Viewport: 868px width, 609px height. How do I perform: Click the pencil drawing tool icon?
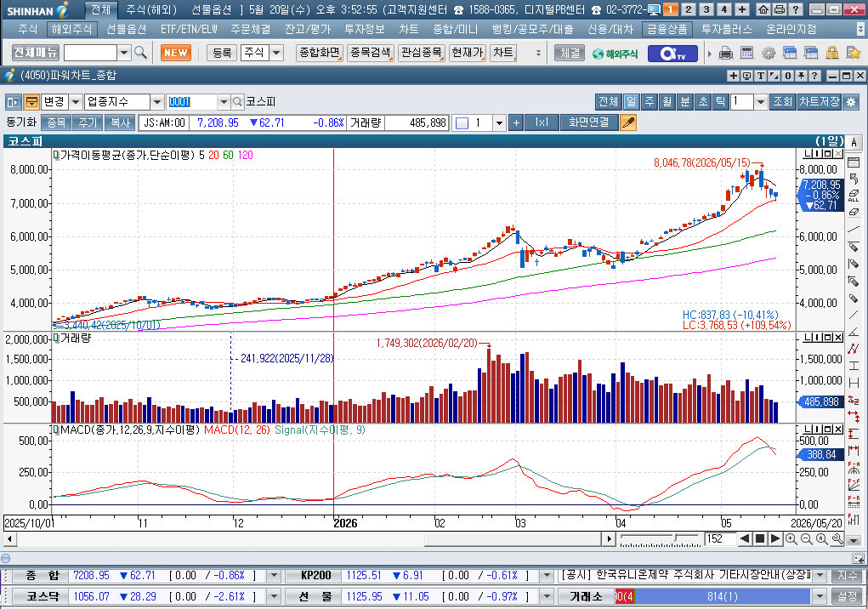(627, 122)
